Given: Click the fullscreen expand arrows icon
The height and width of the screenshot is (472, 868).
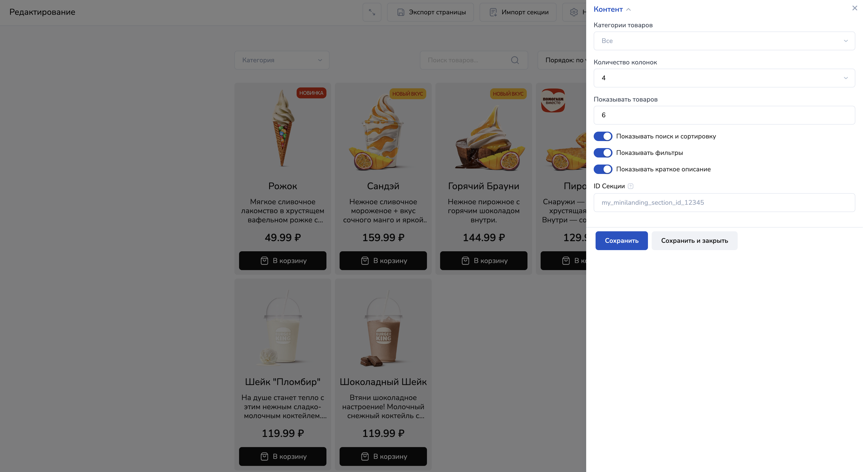Looking at the screenshot, I should tap(372, 12).
